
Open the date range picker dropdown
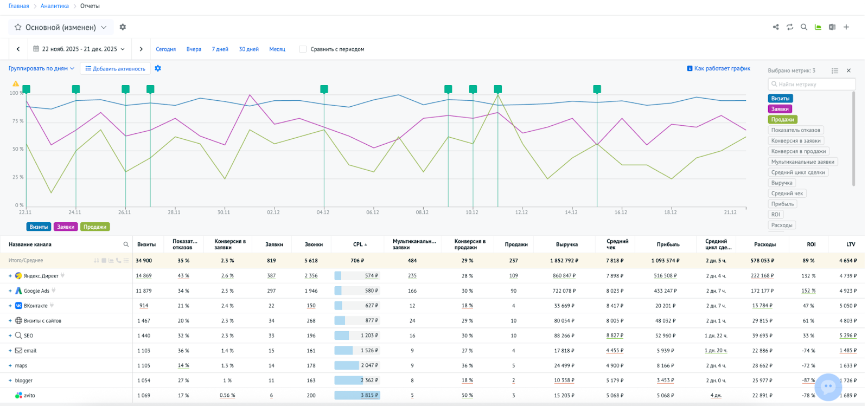79,49
